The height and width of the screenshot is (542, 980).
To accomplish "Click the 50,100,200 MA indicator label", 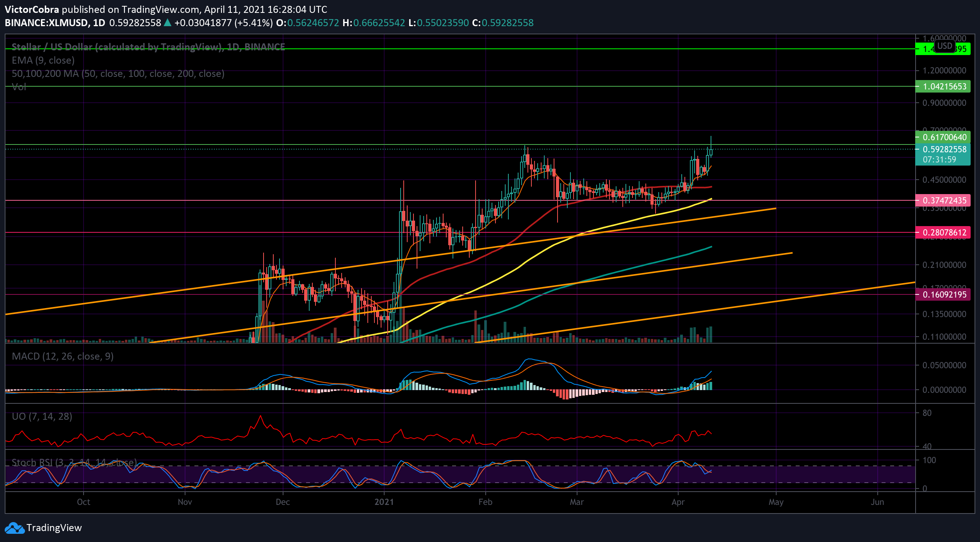I will coord(118,74).
